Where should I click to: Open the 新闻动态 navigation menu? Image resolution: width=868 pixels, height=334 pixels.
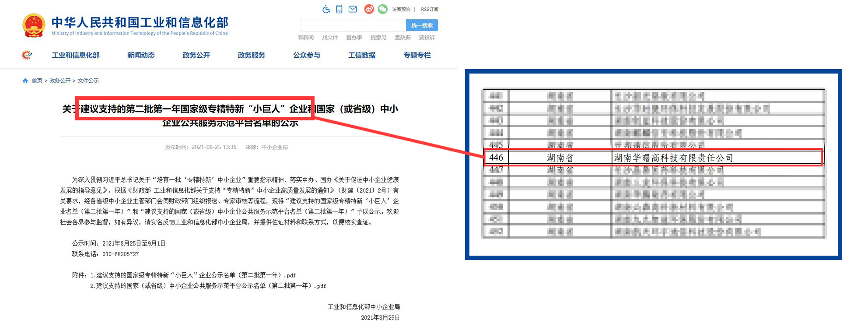[141, 55]
